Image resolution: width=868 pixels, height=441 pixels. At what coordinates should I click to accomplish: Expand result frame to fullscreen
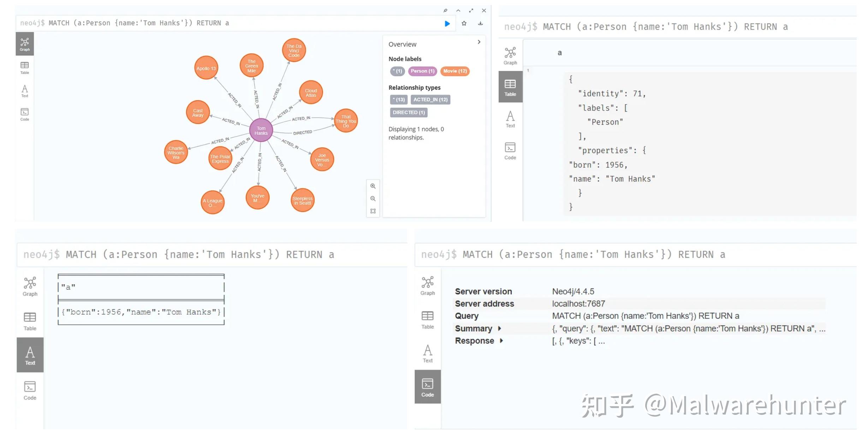(471, 11)
